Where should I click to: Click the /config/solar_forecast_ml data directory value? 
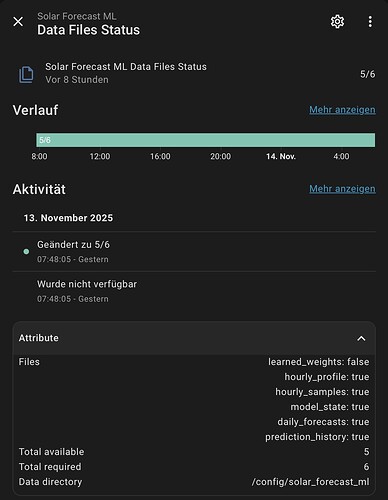310,482
